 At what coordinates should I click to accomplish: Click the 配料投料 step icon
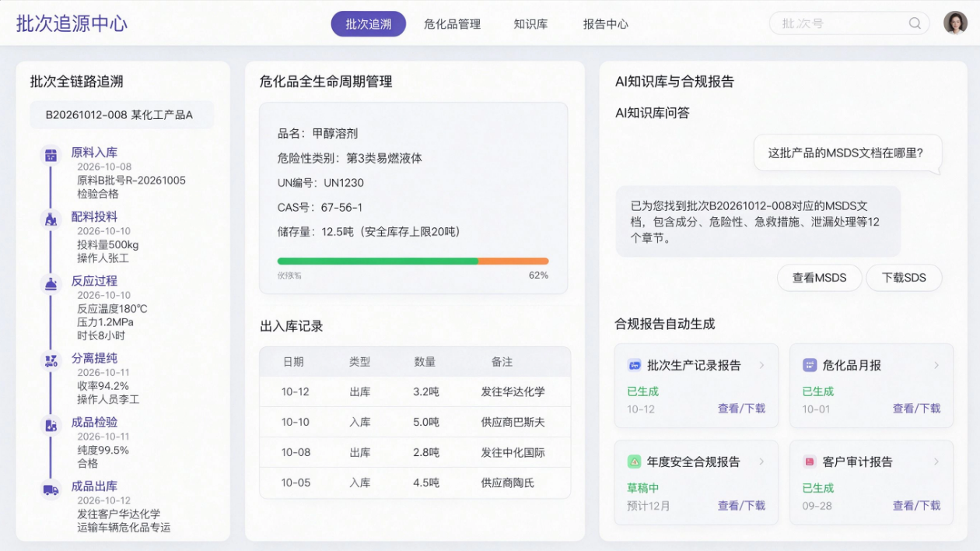(51, 219)
